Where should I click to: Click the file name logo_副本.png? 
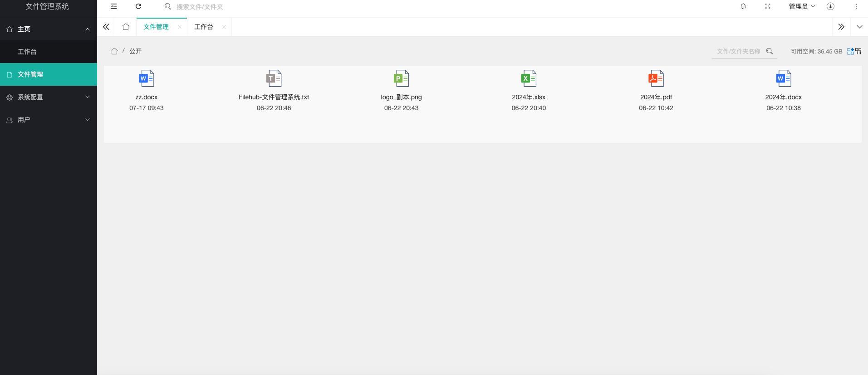402,97
